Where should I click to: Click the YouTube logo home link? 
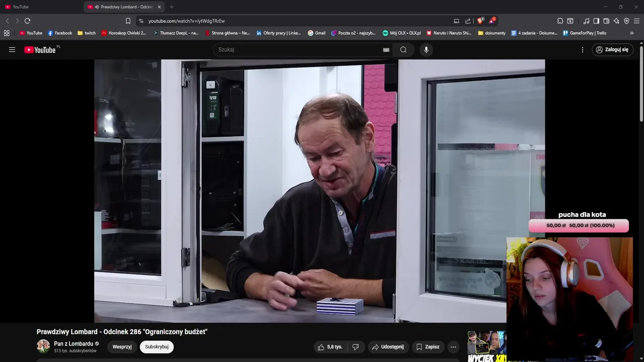coord(40,50)
